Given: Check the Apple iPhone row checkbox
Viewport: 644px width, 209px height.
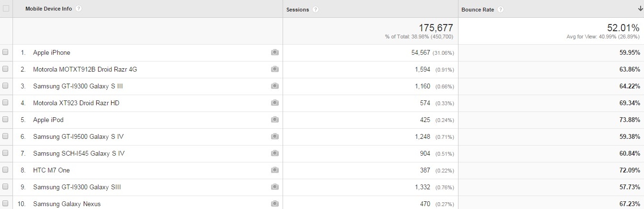Looking at the screenshot, I should click(5, 52).
